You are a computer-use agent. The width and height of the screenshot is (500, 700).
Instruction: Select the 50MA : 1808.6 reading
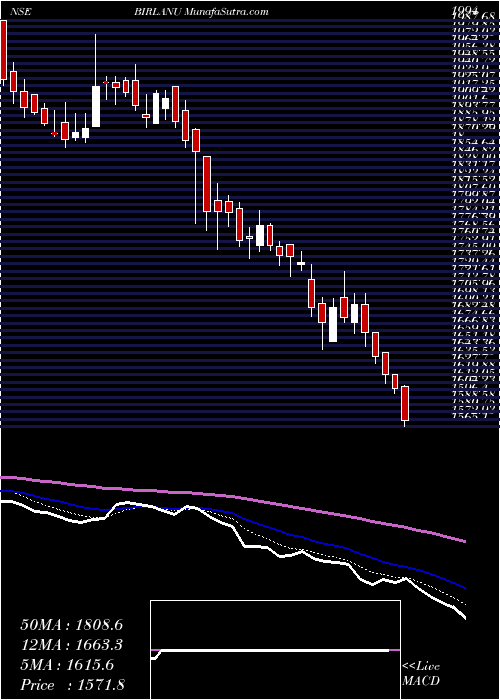point(72,625)
